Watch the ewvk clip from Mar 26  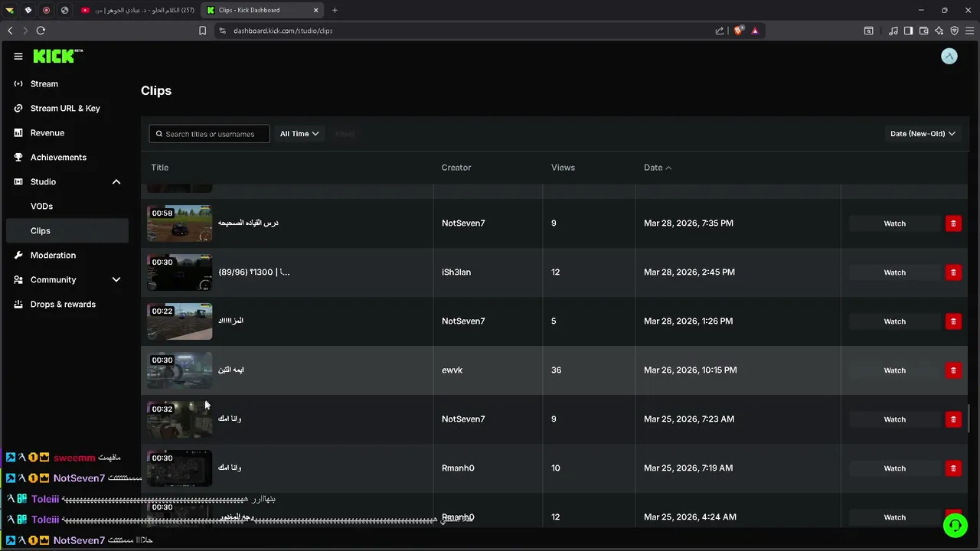pyautogui.click(x=894, y=370)
